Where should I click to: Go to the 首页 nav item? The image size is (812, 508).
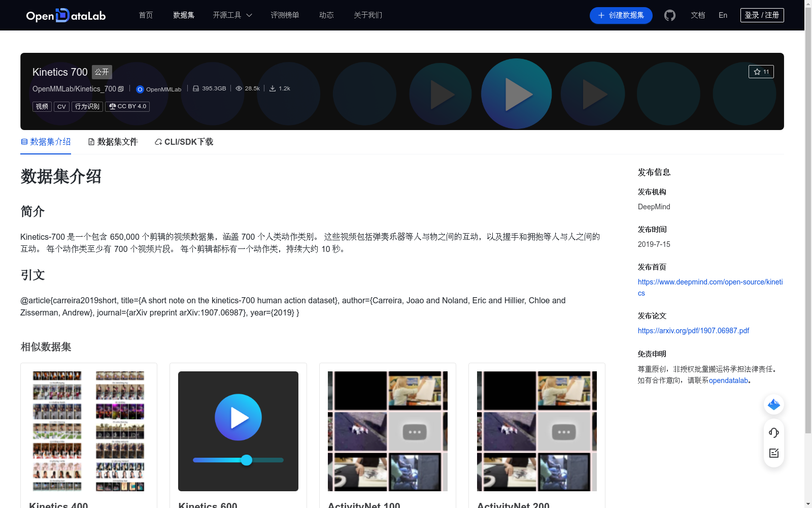pyautogui.click(x=146, y=15)
